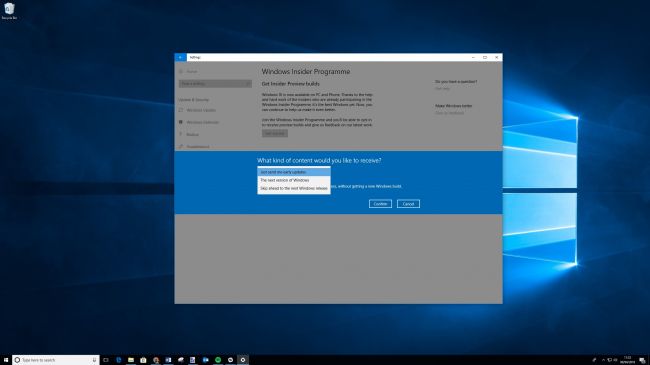Open Spotify from the taskbar

click(218, 360)
